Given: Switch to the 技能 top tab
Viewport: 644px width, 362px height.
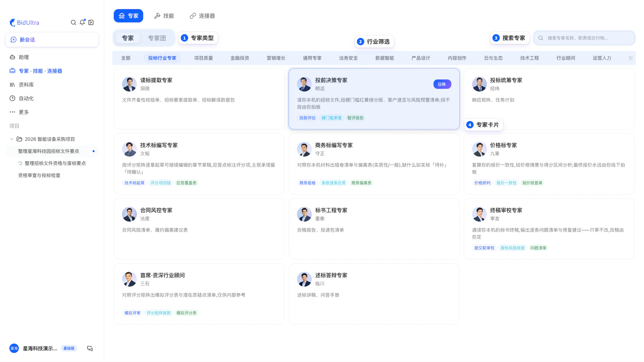Looking at the screenshot, I should 164,16.
